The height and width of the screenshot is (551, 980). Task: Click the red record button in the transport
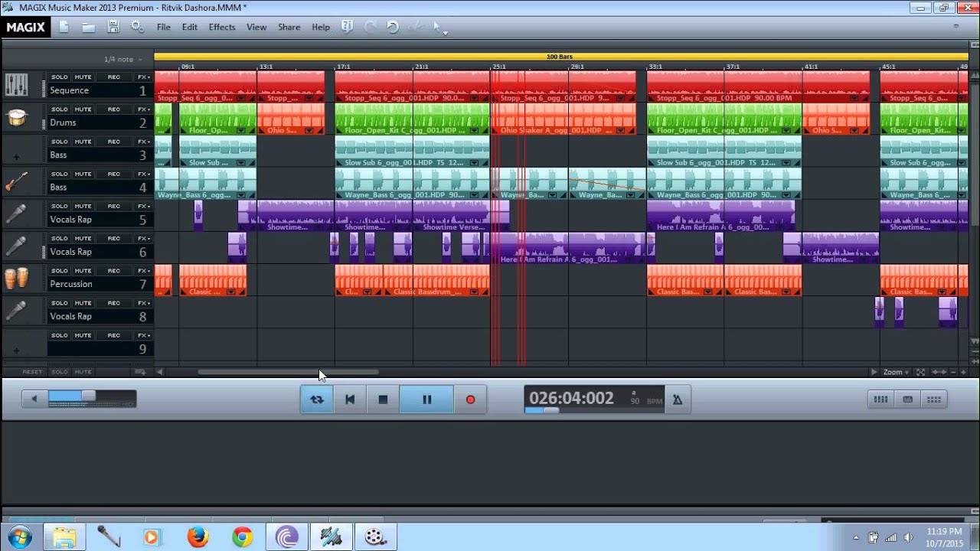pyautogui.click(x=470, y=399)
